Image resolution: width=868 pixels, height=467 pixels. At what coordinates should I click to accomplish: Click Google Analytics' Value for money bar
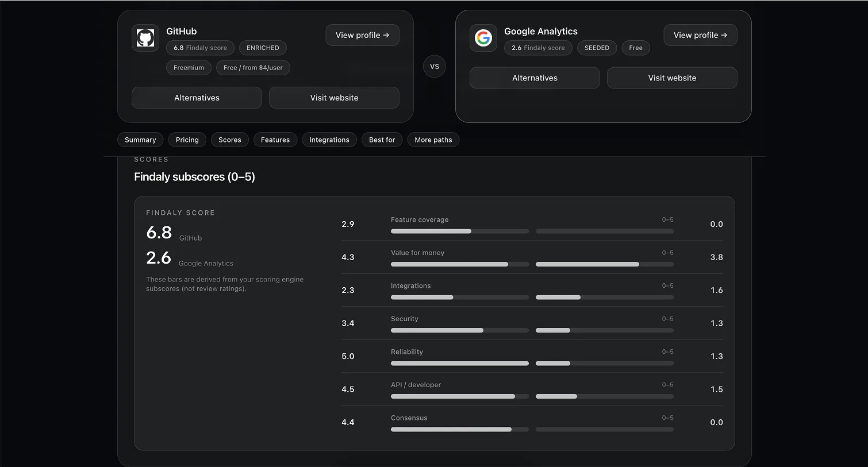coord(604,264)
